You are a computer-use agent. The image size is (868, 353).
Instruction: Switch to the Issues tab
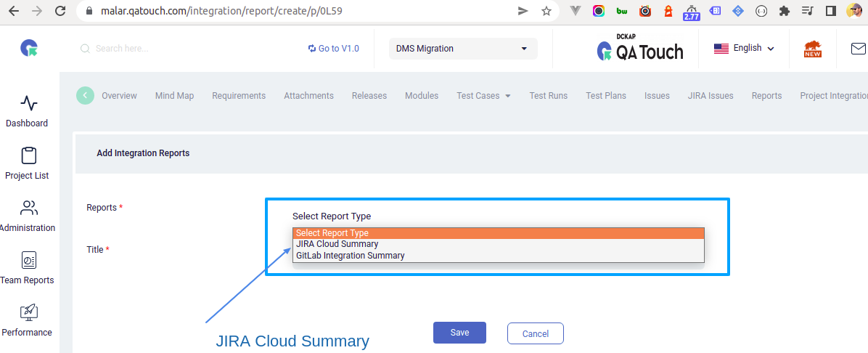pos(657,96)
